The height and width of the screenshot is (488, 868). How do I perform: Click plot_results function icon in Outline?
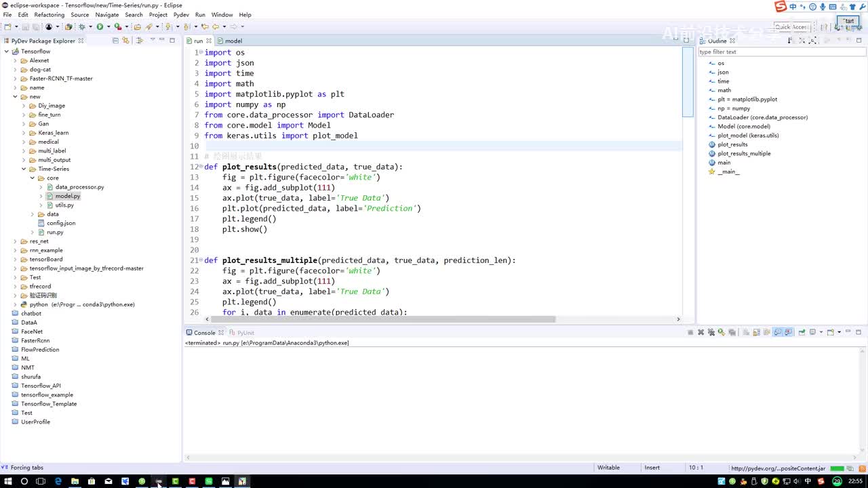pos(712,144)
